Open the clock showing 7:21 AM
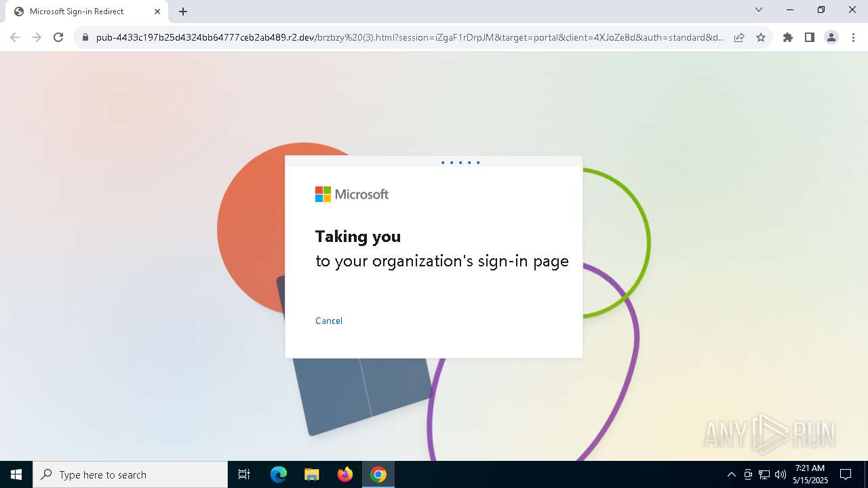 (x=810, y=474)
